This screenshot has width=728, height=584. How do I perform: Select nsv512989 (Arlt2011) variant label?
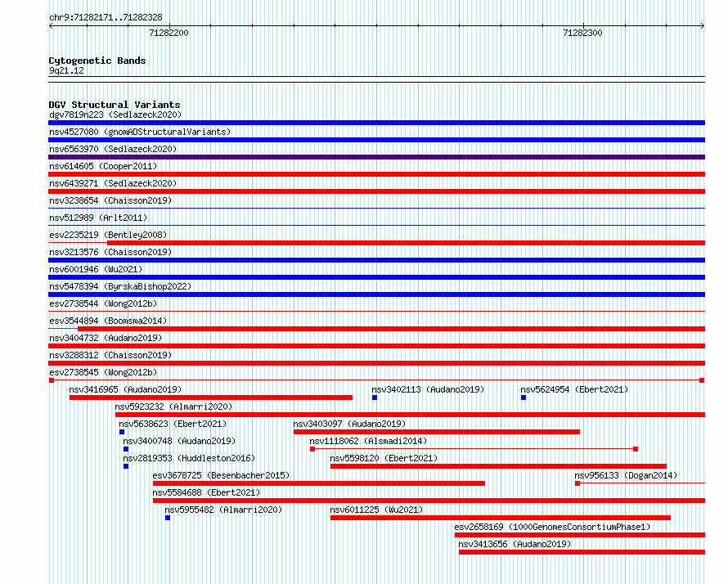point(98,218)
